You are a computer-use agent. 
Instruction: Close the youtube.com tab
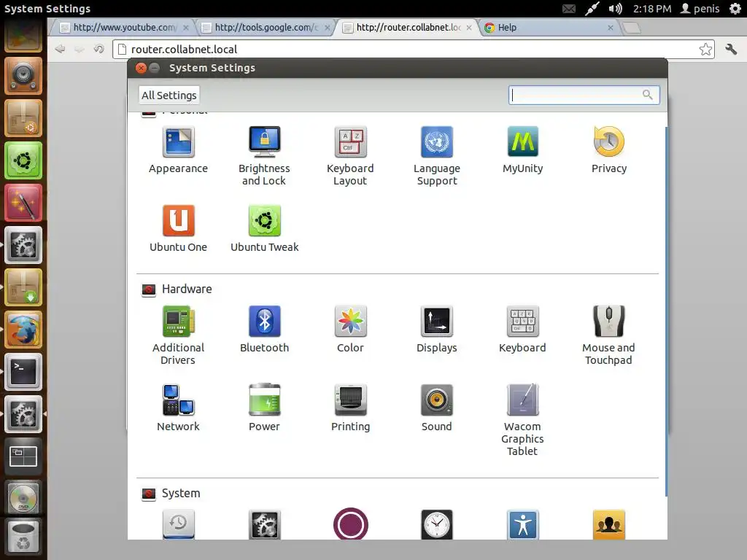(186, 28)
